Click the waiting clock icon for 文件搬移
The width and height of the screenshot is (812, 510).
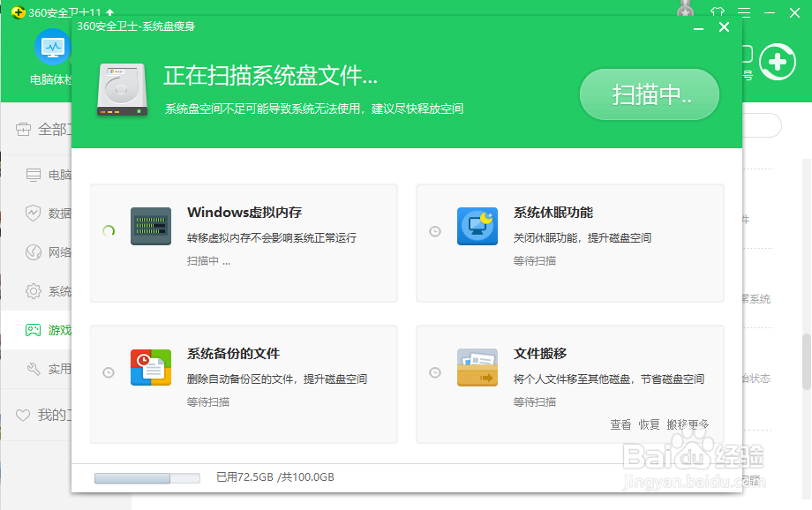pyautogui.click(x=435, y=372)
